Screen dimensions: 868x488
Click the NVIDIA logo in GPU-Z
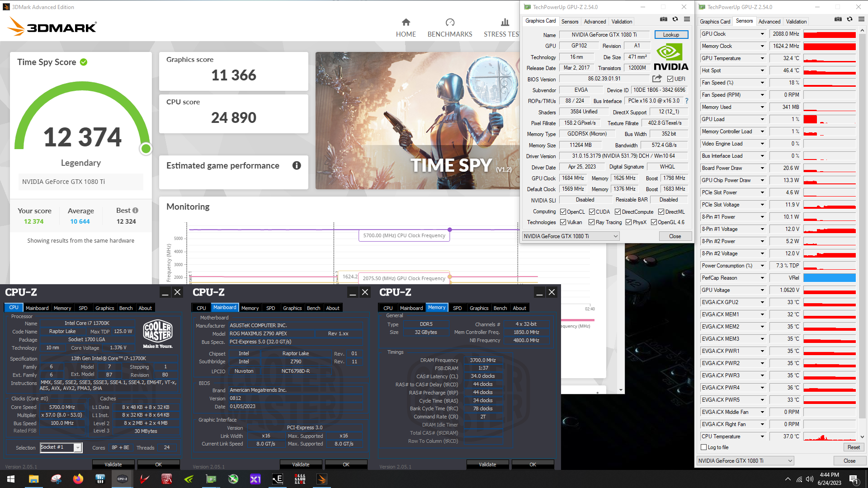[671, 57]
